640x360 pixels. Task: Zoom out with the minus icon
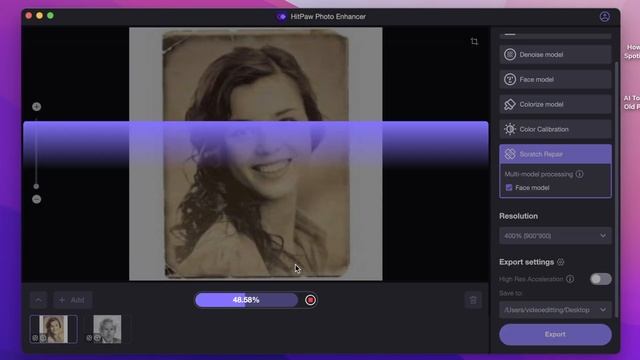37,199
